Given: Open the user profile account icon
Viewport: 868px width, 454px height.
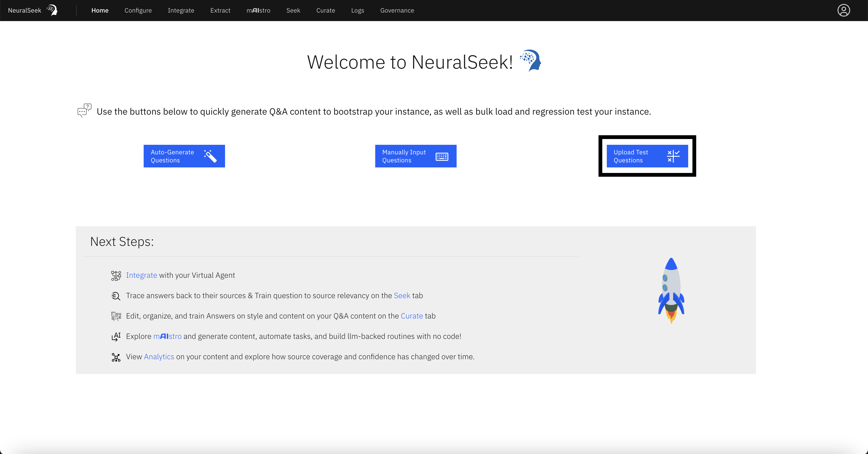Looking at the screenshot, I should tap(843, 11).
